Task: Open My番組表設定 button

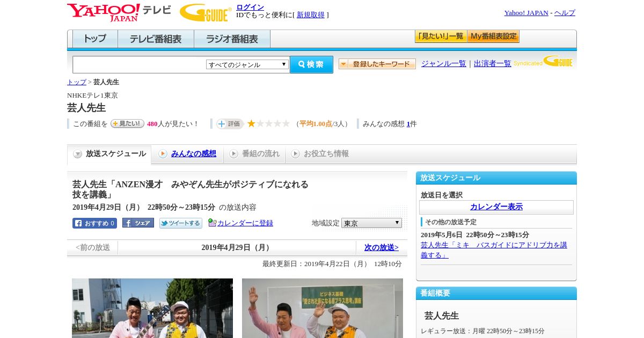Action: pyautogui.click(x=493, y=36)
